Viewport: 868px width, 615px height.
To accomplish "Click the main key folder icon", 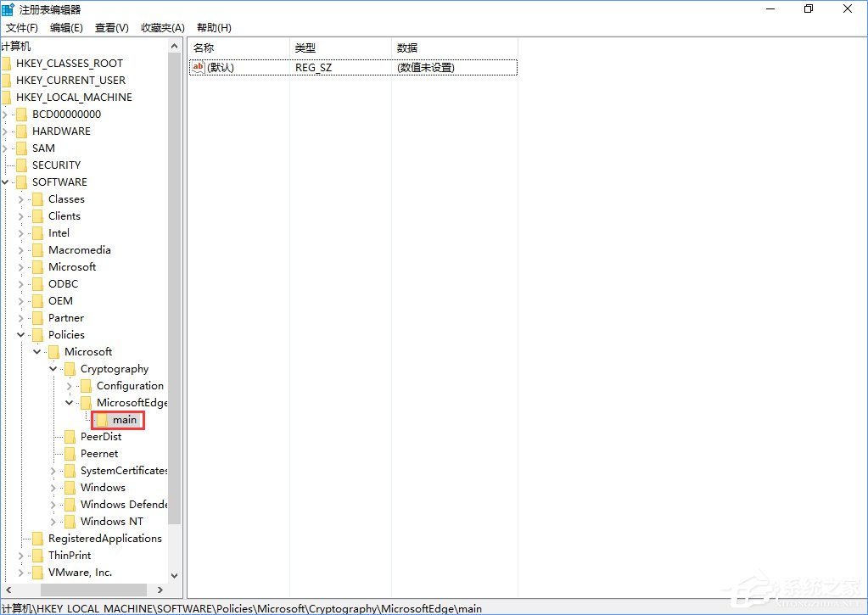I will tap(102, 419).
